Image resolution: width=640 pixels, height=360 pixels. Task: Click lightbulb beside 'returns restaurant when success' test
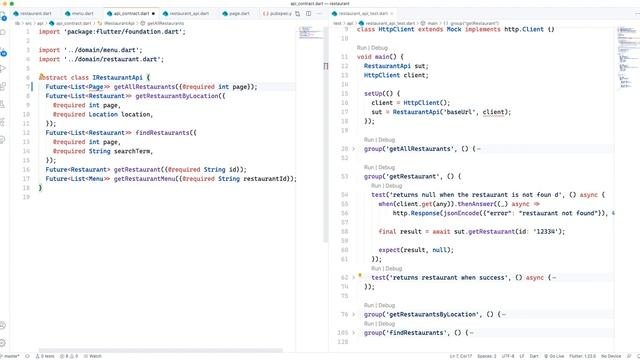360,276
